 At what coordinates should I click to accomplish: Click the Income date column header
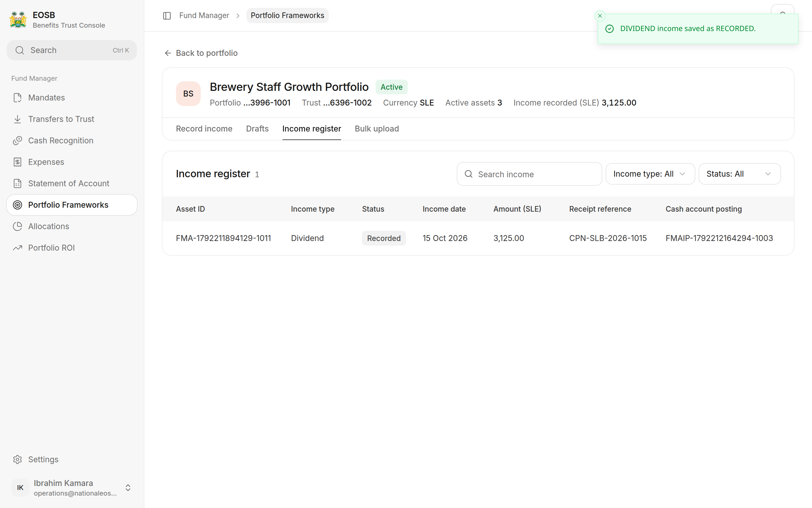tap(444, 209)
